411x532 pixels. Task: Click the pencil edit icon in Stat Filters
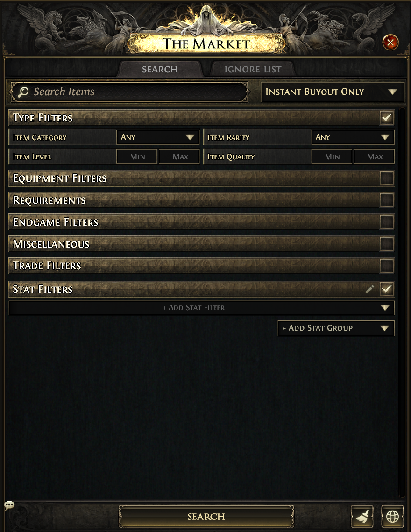[369, 289]
